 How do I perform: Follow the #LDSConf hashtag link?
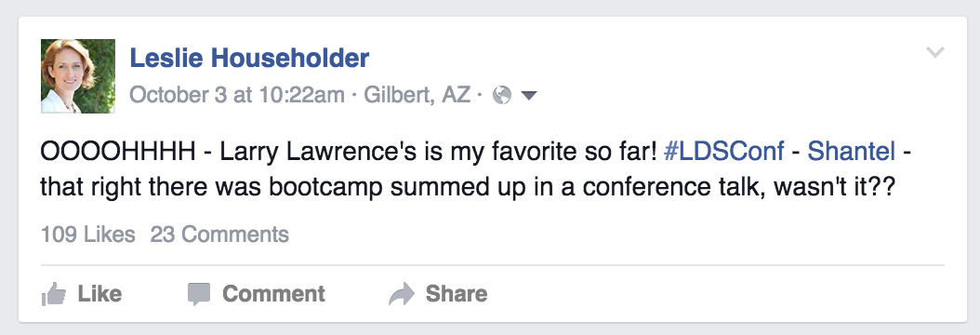coord(723,152)
